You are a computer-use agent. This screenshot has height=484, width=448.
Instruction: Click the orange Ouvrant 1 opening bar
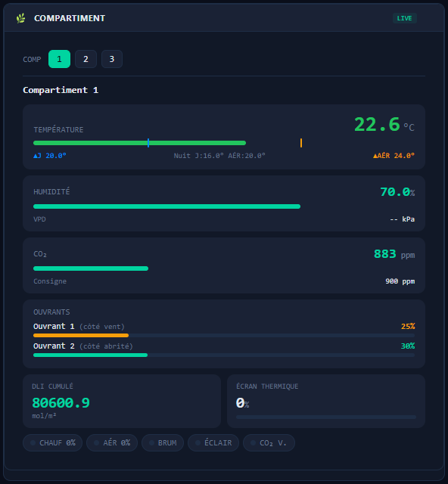[81, 335]
